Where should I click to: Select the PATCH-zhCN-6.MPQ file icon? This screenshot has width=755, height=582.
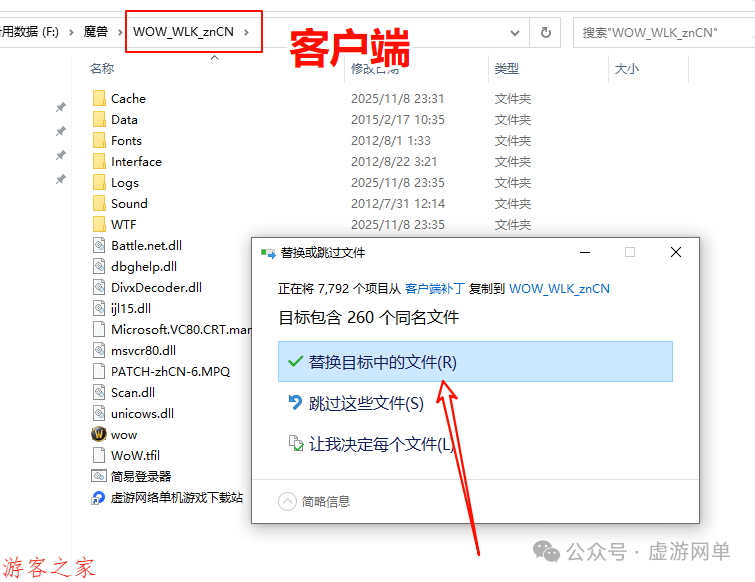coord(99,371)
